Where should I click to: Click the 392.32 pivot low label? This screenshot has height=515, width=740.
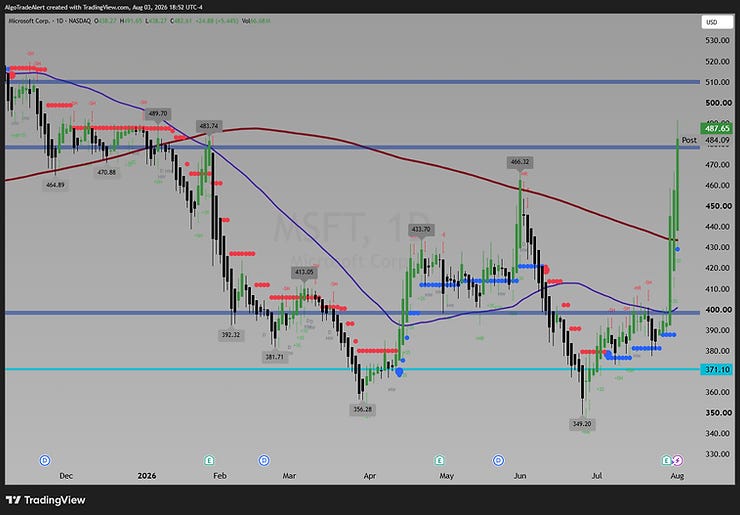click(231, 335)
